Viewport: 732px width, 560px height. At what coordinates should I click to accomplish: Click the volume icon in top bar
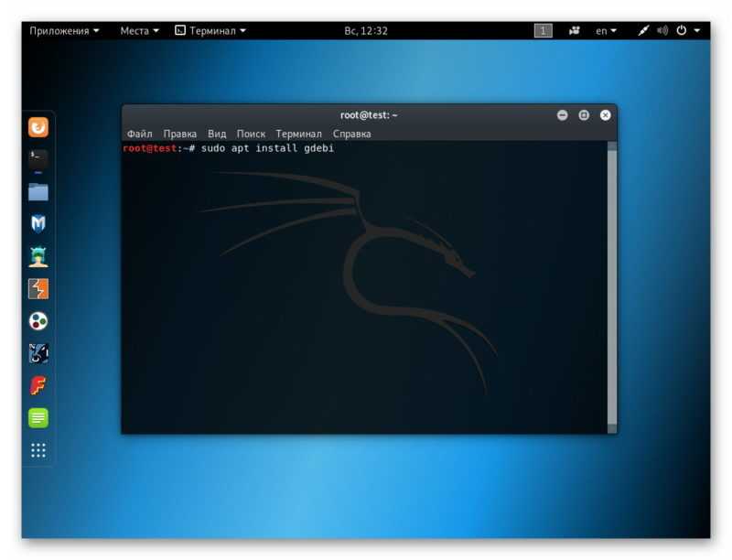[662, 31]
